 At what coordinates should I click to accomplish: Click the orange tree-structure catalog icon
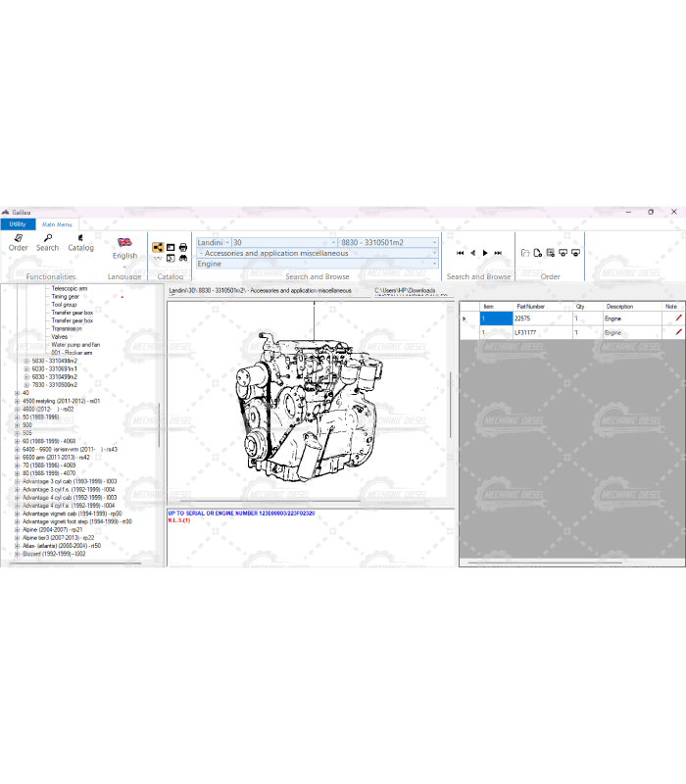157,247
